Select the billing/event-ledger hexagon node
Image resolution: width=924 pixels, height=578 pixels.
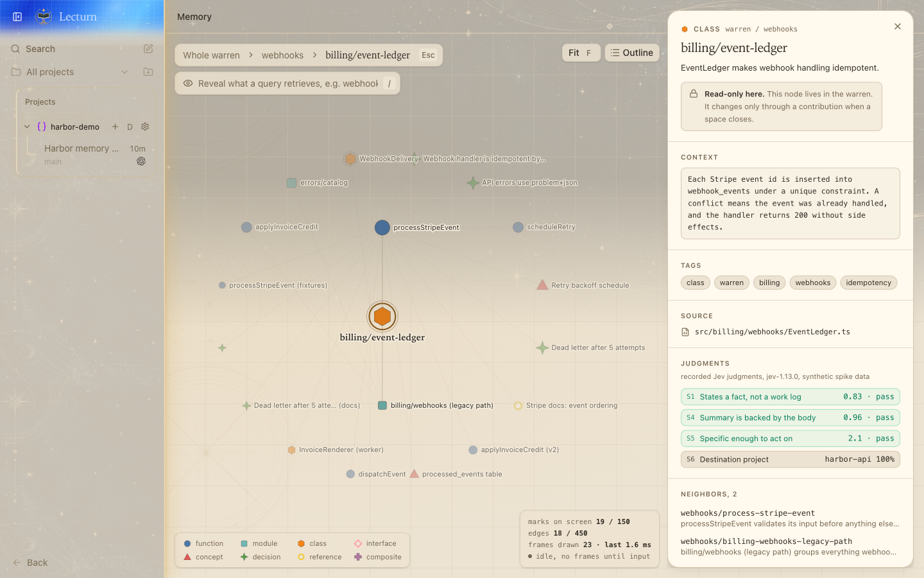pos(382,317)
